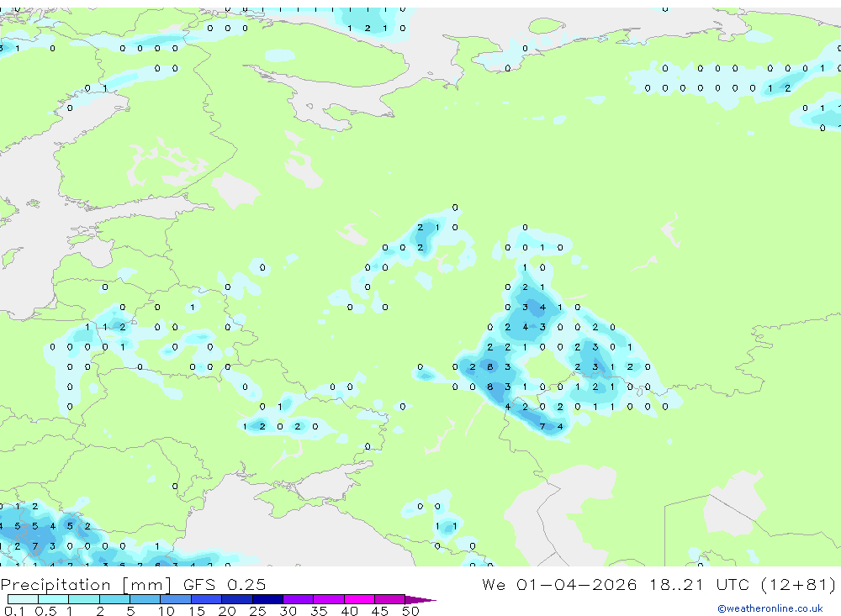Pick the legend swatch between 2 and 5
Viewport: 841px width, 616px height.
(x=114, y=599)
